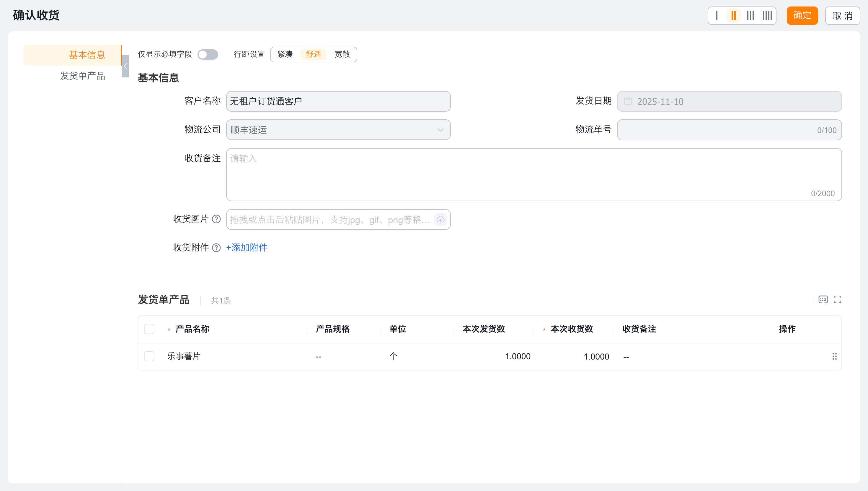
Task: Pick the four-column layout icon
Action: coord(767,16)
